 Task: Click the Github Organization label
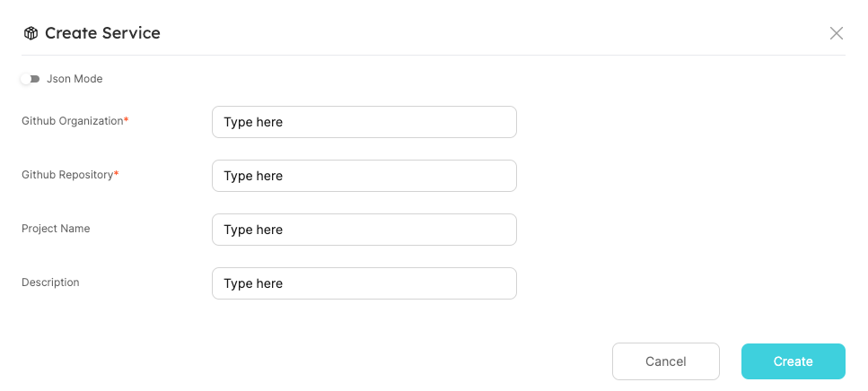72,121
